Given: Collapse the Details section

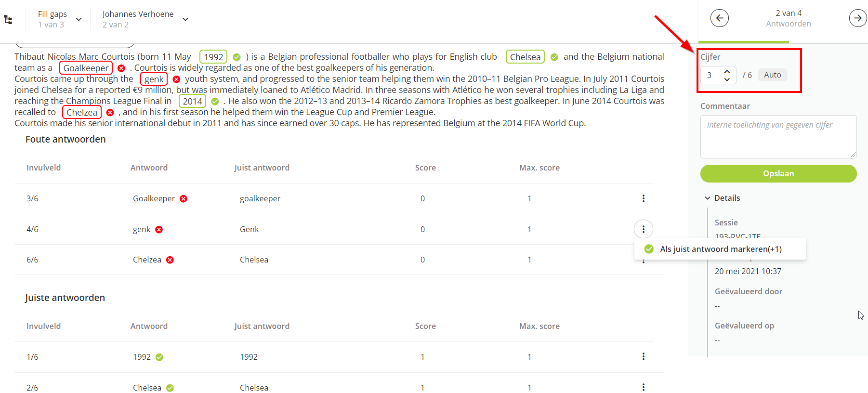Looking at the screenshot, I should 708,198.
